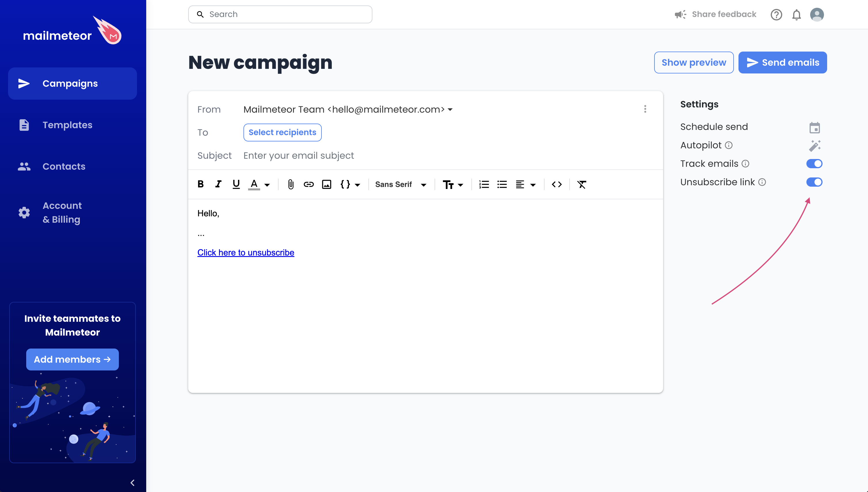The height and width of the screenshot is (492, 868).
Task: Collapse the sidebar with chevron
Action: point(132,482)
